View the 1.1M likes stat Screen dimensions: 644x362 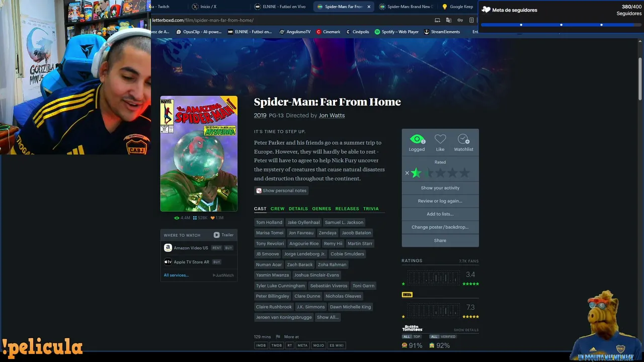click(x=217, y=218)
